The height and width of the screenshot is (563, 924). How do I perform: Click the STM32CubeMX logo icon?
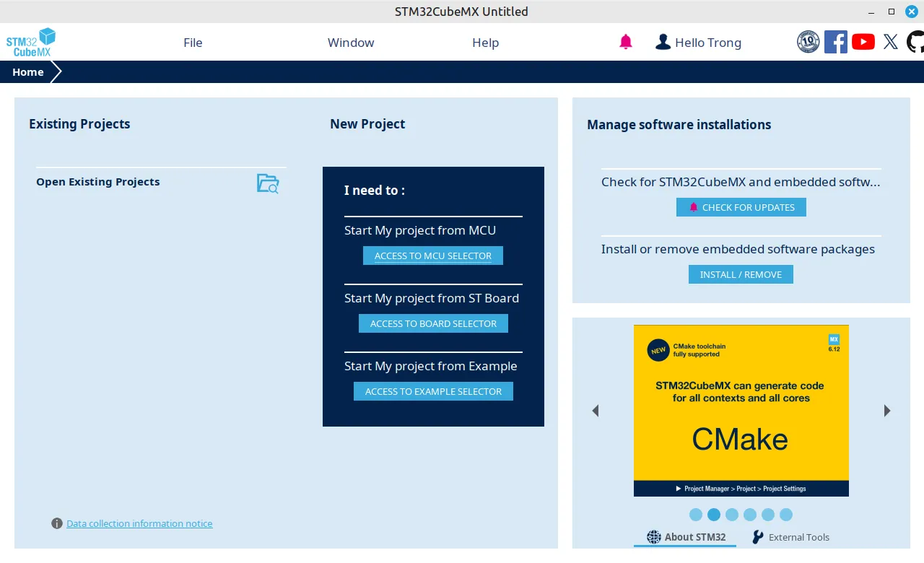31,43
